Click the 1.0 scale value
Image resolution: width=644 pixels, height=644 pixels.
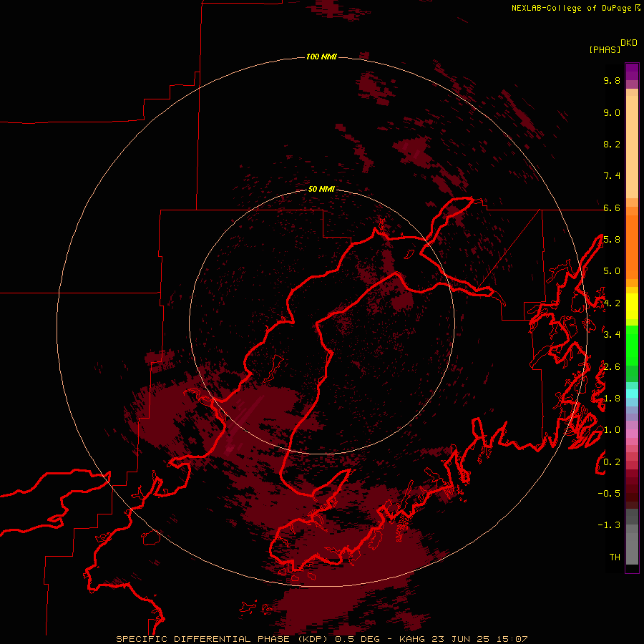[x=612, y=431]
